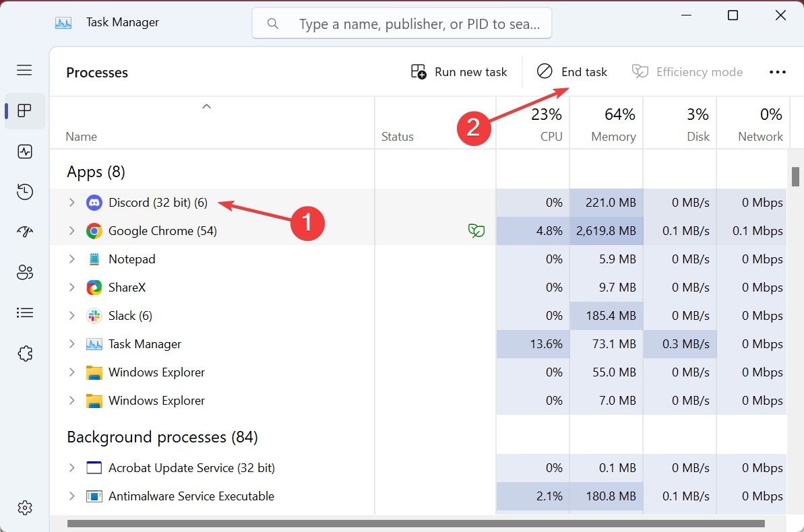
Task: Click the Google Chrome app icon
Action: click(94, 231)
